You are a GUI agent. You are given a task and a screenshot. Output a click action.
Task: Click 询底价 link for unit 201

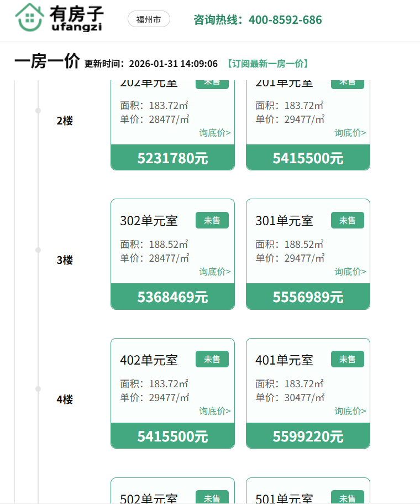point(350,133)
